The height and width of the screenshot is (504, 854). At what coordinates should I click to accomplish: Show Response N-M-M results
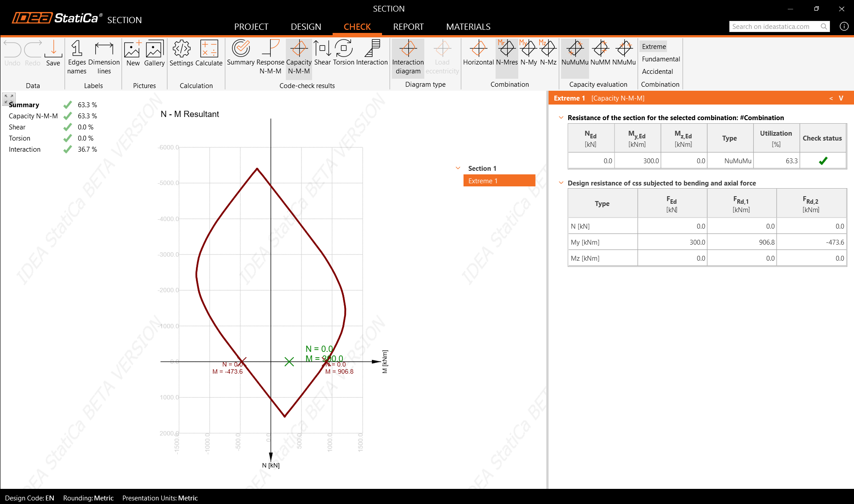click(x=270, y=57)
